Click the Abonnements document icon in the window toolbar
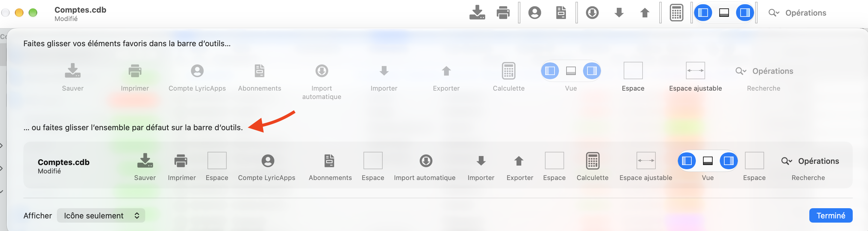The width and height of the screenshot is (868, 231). click(x=561, y=13)
